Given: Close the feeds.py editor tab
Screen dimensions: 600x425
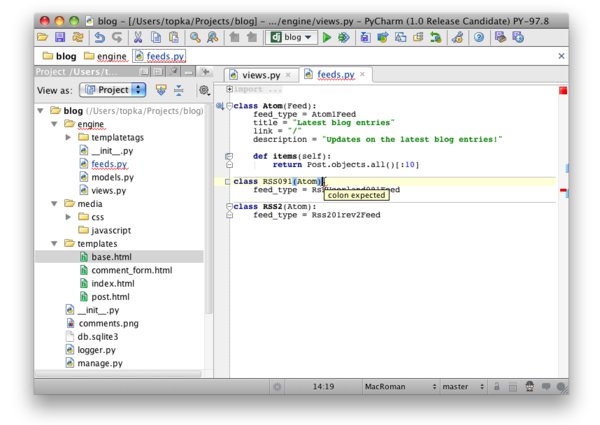Looking at the screenshot, I should click(x=361, y=75).
